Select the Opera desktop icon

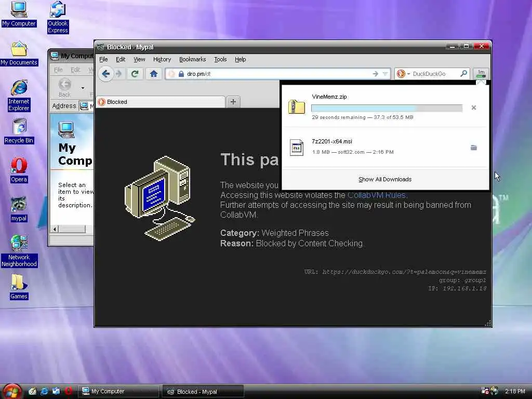pyautogui.click(x=19, y=170)
